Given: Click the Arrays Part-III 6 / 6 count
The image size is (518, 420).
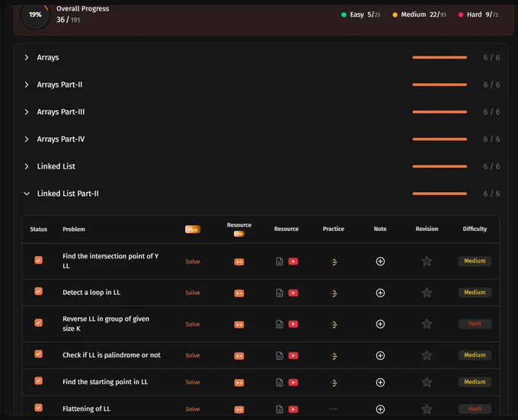Looking at the screenshot, I should (x=491, y=112).
